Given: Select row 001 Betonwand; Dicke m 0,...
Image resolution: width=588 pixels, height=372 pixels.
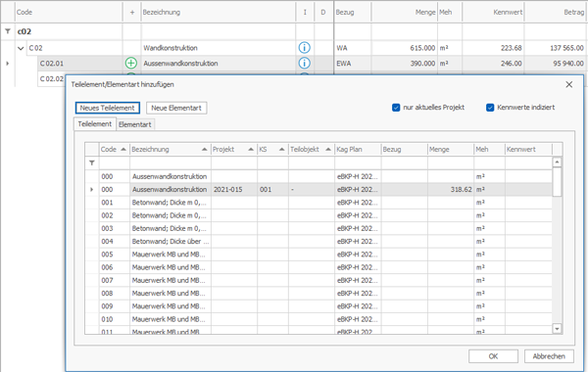Looking at the screenshot, I should point(318,203).
